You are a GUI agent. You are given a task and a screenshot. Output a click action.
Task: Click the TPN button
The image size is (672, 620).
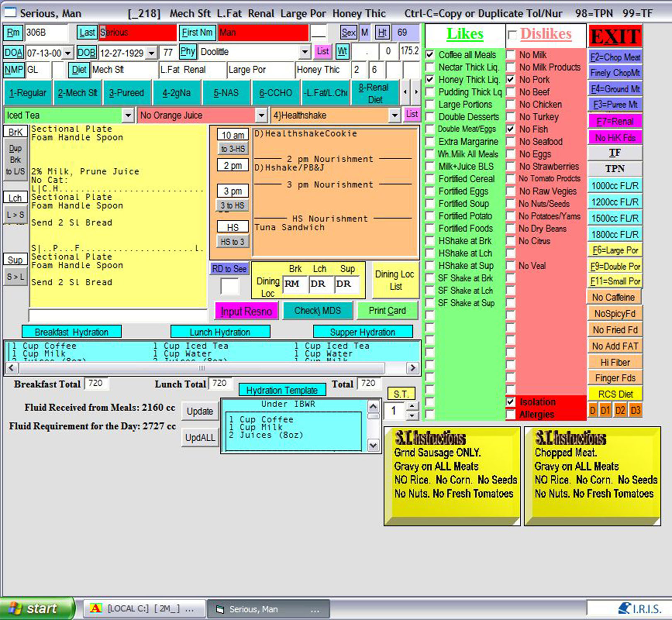click(x=615, y=169)
